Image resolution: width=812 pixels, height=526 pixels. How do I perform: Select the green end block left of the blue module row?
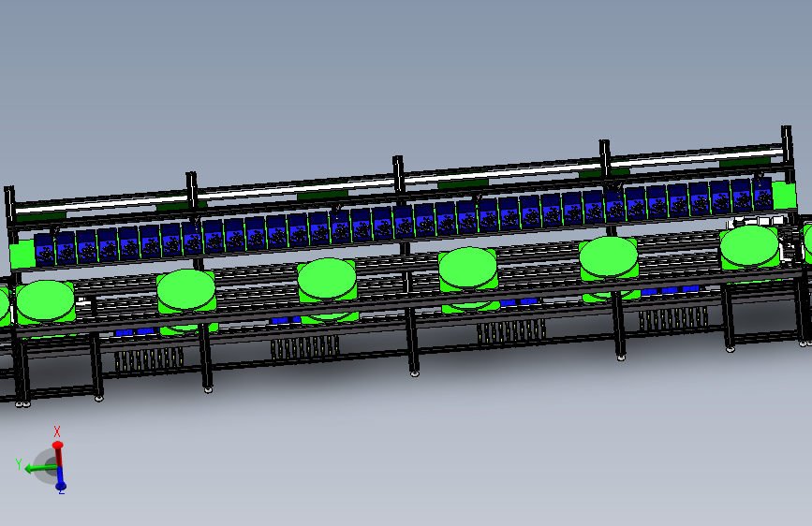tap(22, 255)
